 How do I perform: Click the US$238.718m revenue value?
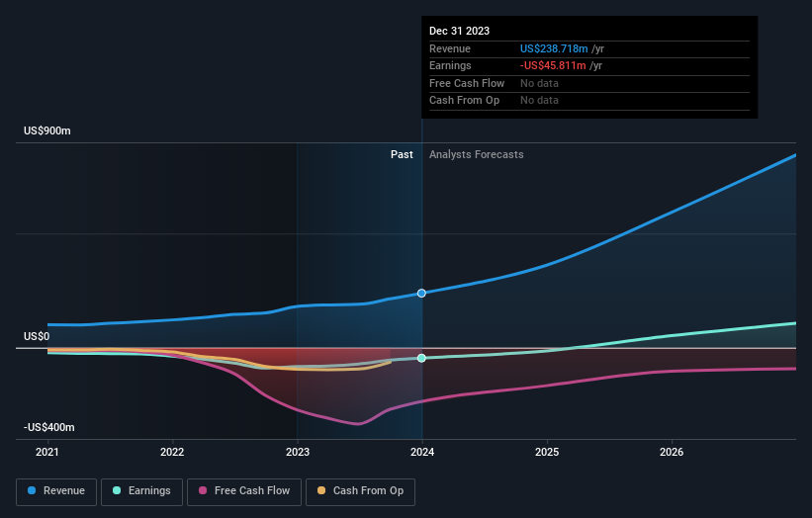point(554,48)
